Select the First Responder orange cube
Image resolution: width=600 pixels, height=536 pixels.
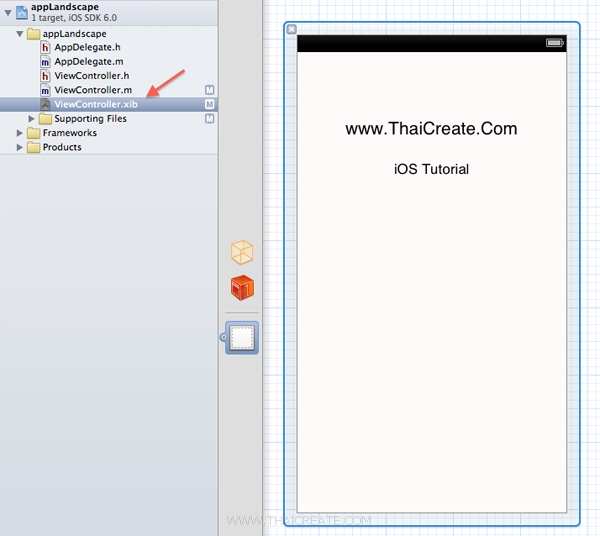[x=242, y=287]
